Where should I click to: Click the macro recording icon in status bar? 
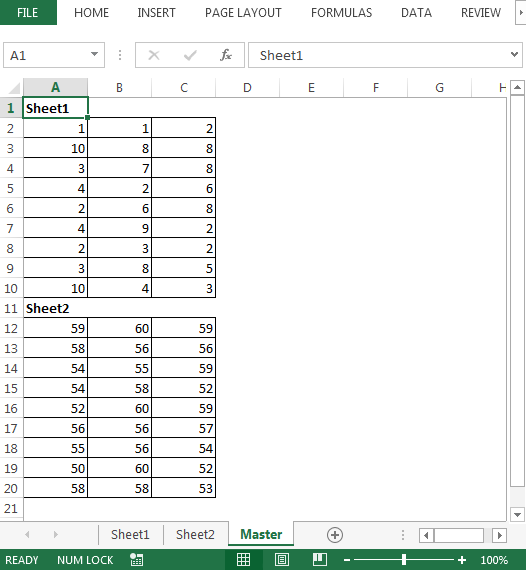(x=137, y=560)
